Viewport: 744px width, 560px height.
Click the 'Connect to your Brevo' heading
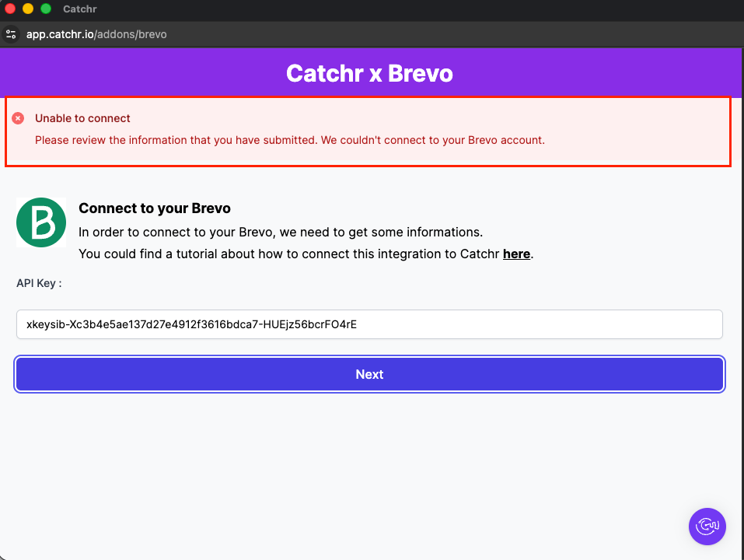click(x=155, y=208)
